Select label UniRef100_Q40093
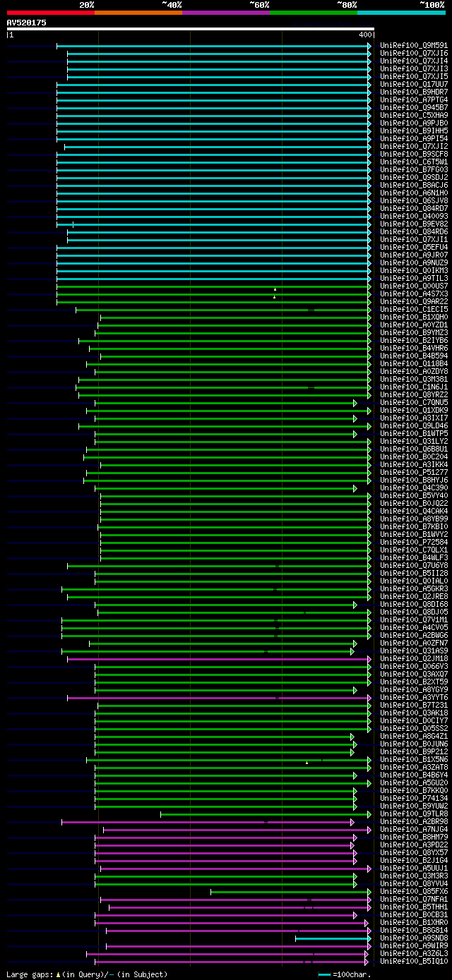Image resolution: width=452 pixels, height=980 pixels. (414, 216)
